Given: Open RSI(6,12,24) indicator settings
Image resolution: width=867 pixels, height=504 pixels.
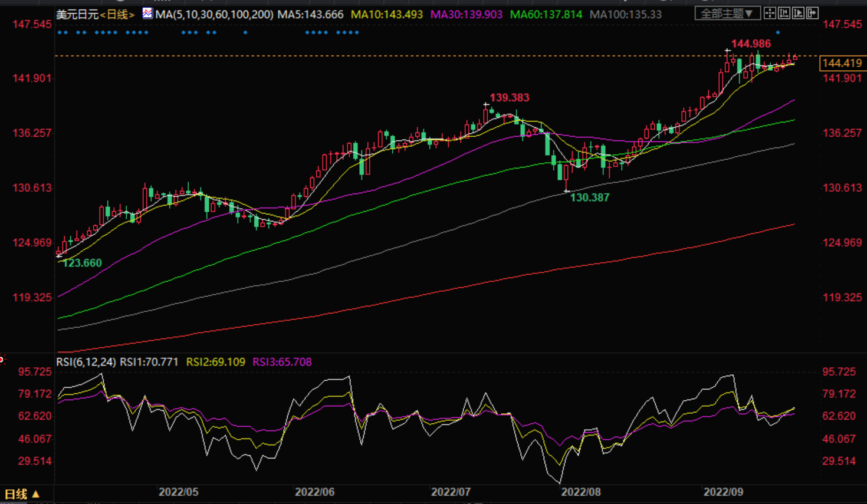Looking at the screenshot, I should pos(86,362).
